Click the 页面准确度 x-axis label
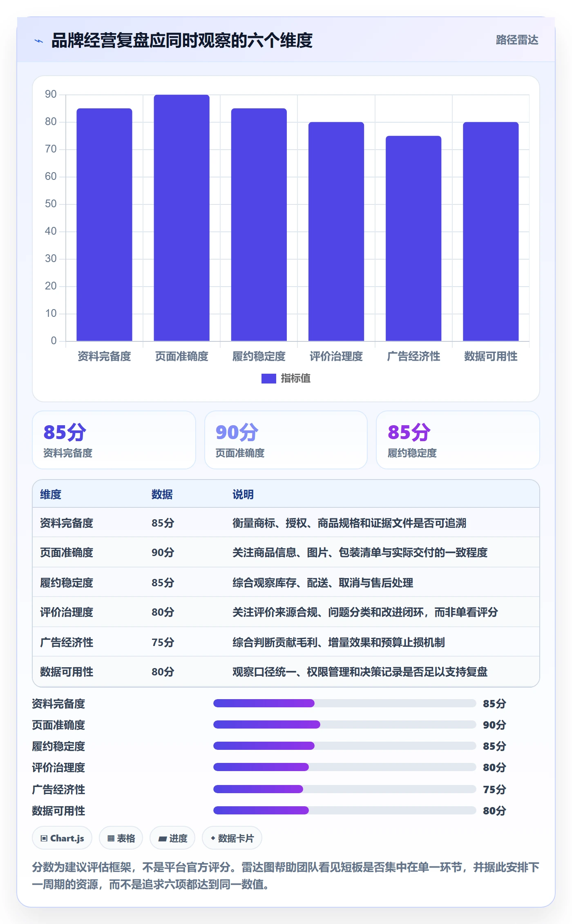Viewport: 572px width, 924px height. (181, 357)
